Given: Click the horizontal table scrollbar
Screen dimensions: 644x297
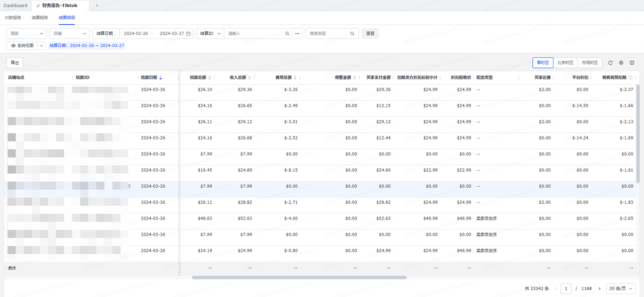Looking at the screenshot, I should click(299, 277).
